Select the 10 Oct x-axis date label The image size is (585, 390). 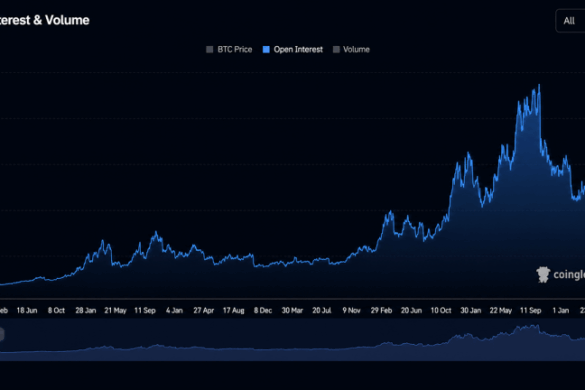pos(441,311)
